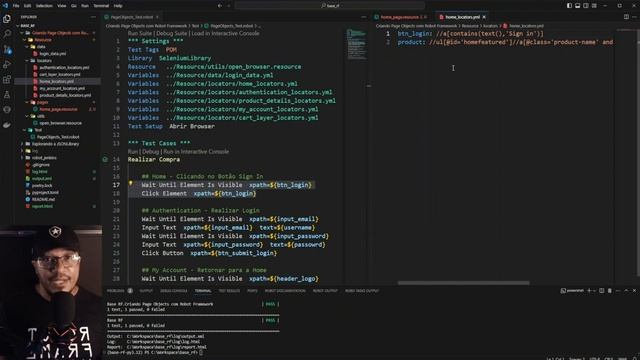
Task: Collapse the Criando Page Objects folder
Action: [x=22, y=33]
